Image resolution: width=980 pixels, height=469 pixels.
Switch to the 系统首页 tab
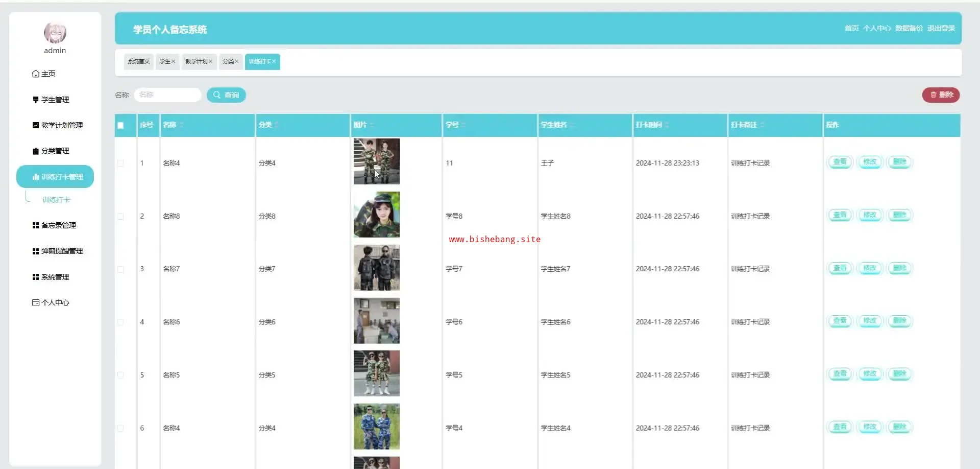[139, 61]
